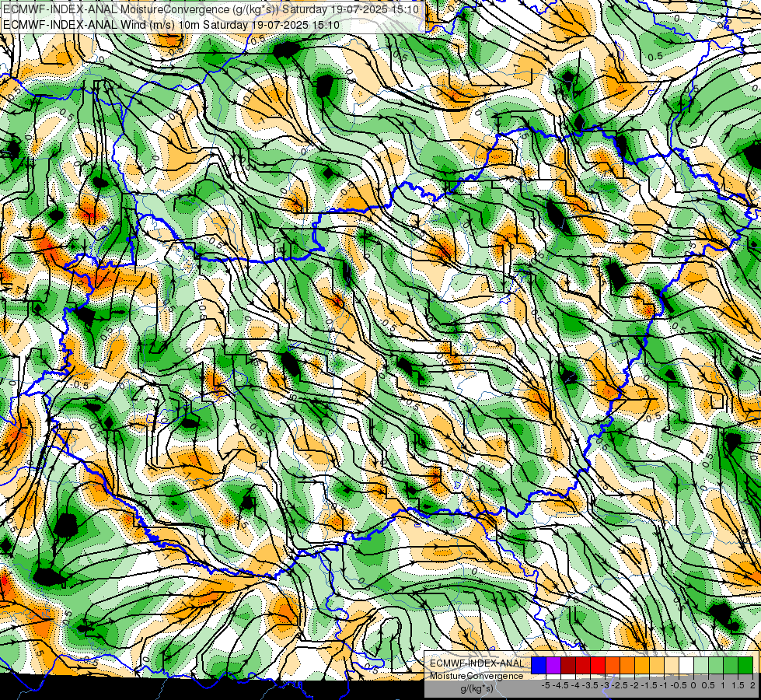This screenshot has width=761, height=700.
Task: Click the -2 tick label on the legend
Action: click(x=635, y=685)
